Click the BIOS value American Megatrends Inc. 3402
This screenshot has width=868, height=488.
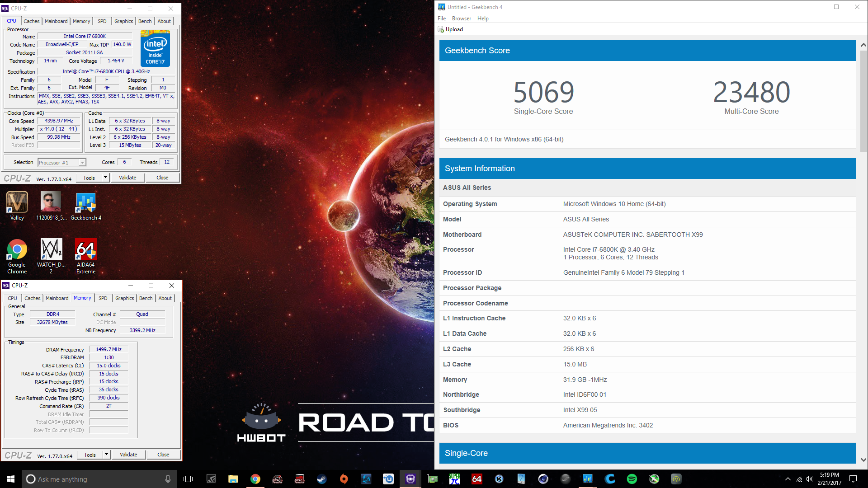click(608, 425)
